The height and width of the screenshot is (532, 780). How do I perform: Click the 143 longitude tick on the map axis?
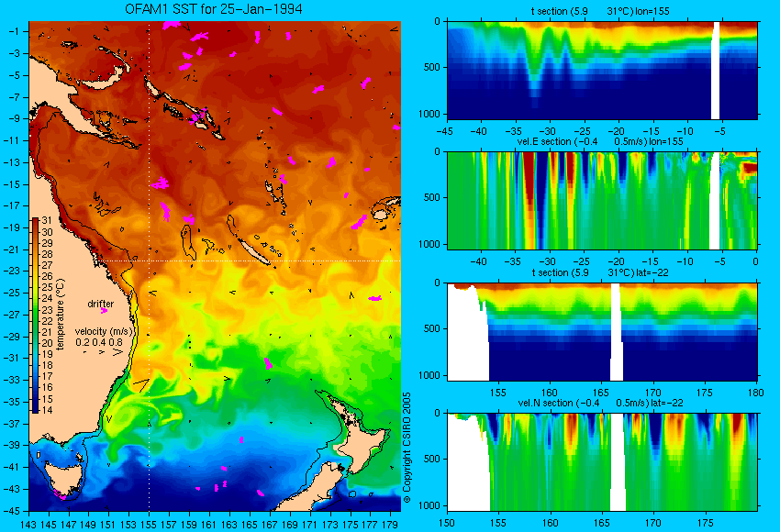click(28, 524)
